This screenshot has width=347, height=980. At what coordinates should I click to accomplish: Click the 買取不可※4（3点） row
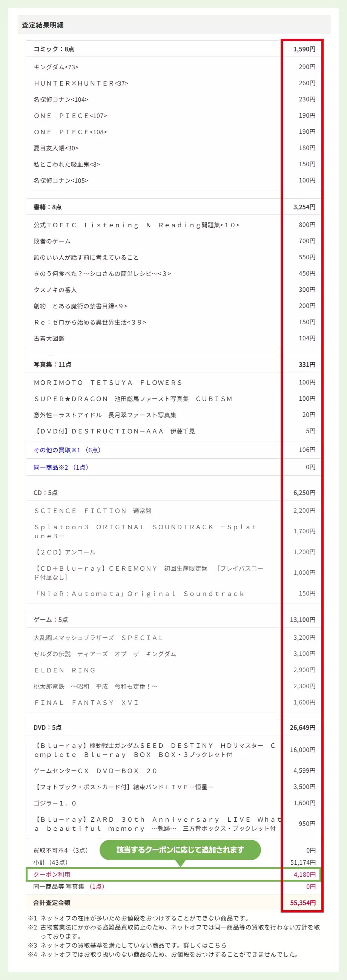tap(61, 850)
